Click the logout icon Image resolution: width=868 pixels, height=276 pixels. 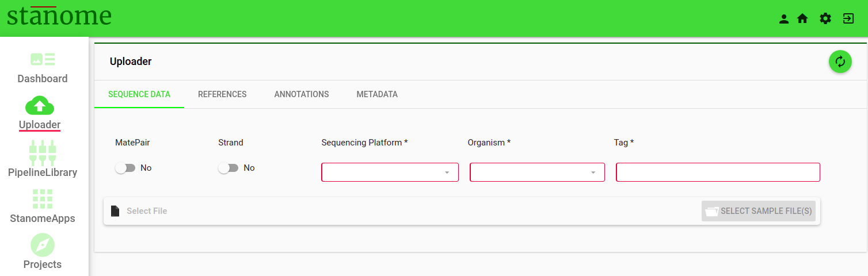[x=848, y=19]
